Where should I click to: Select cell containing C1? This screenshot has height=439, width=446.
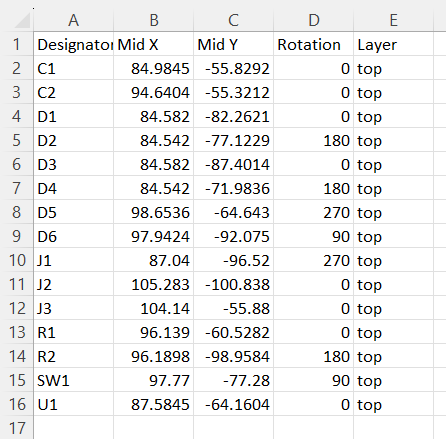coord(74,68)
